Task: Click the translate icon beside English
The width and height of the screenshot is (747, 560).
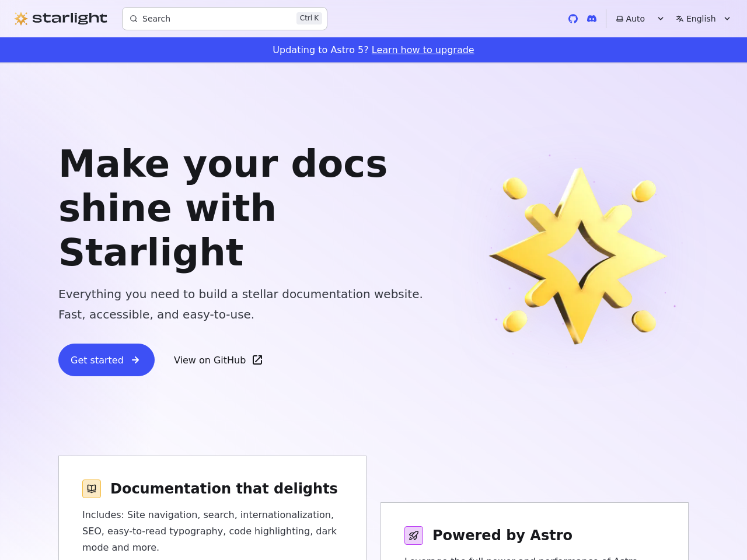Action: tap(680, 19)
